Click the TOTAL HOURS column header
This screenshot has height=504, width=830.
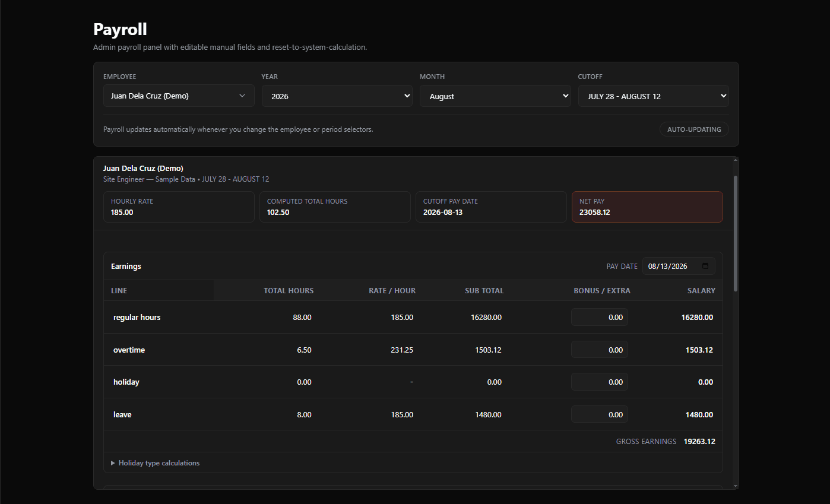(289, 290)
